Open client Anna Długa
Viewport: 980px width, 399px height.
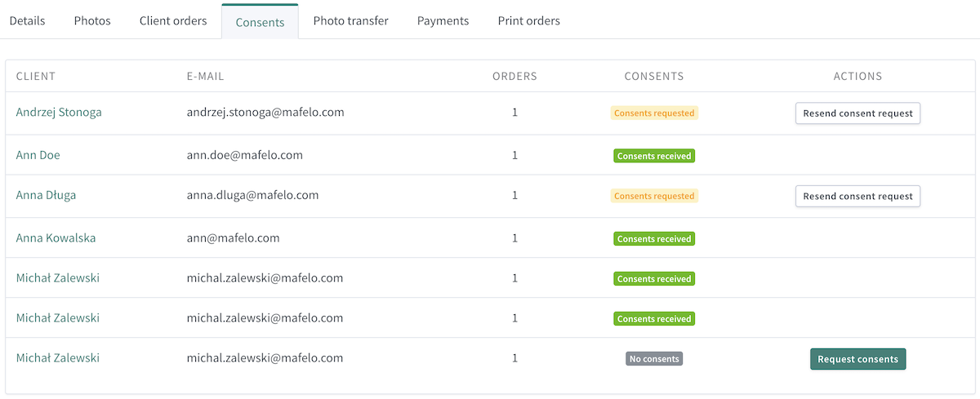(46, 195)
